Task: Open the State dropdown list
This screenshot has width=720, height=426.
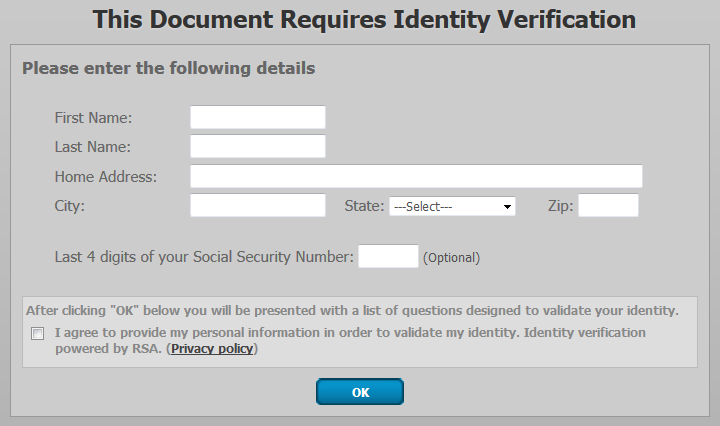Action: click(452, 206)
